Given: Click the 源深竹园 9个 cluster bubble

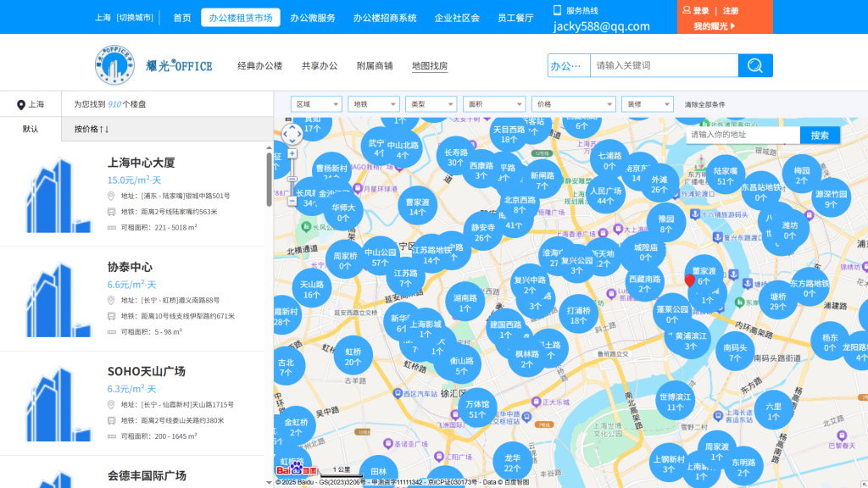Looking at the screenshot, I should [831, 198].
